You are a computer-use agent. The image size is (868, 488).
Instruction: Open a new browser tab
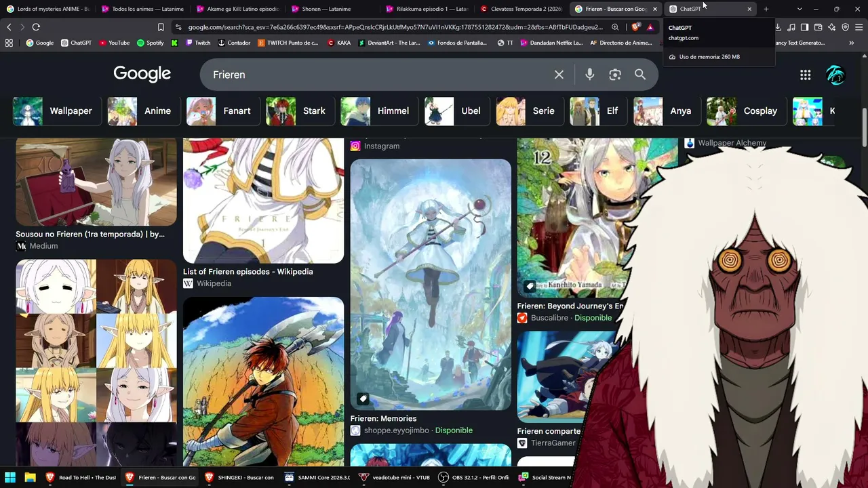(x=766, y=9)
